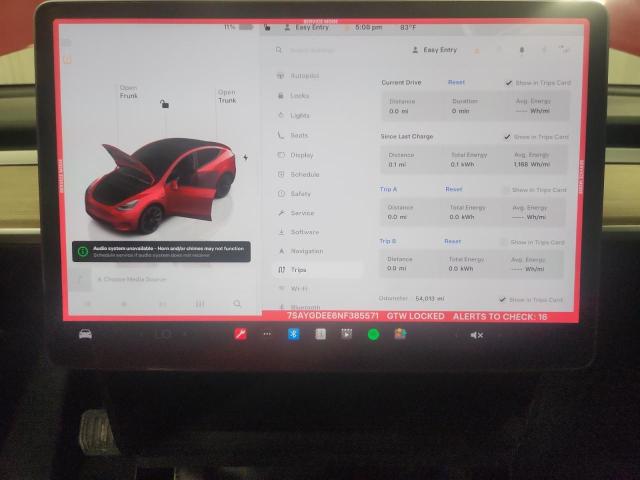This screenshot has height=480, width=640.
Task: Select the Trips settings menu
Action: 319,270
